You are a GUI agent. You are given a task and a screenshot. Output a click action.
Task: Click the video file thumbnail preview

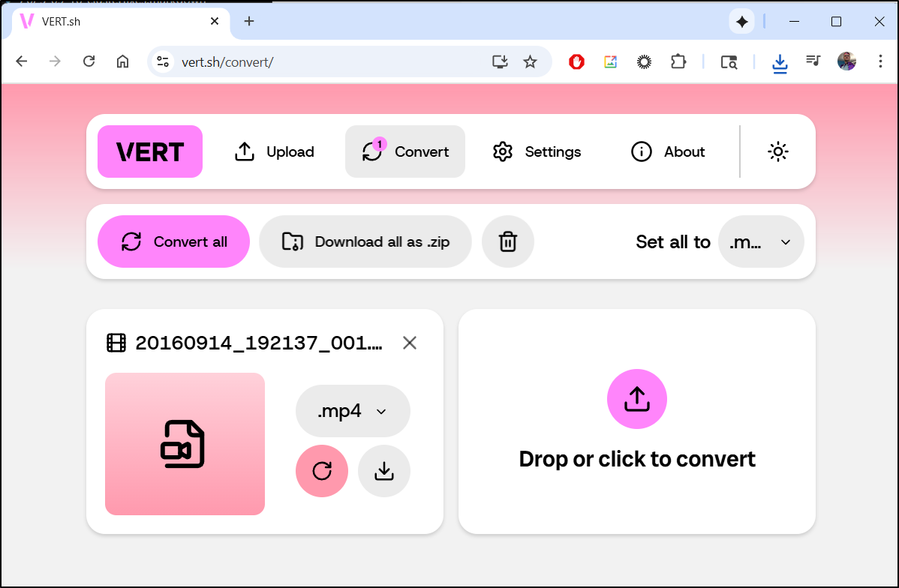click(185, 444)
